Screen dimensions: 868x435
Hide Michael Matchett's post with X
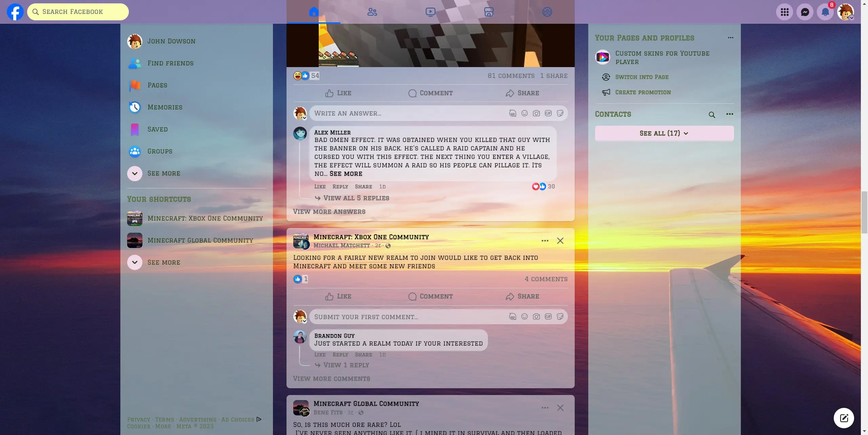(560, 241)
